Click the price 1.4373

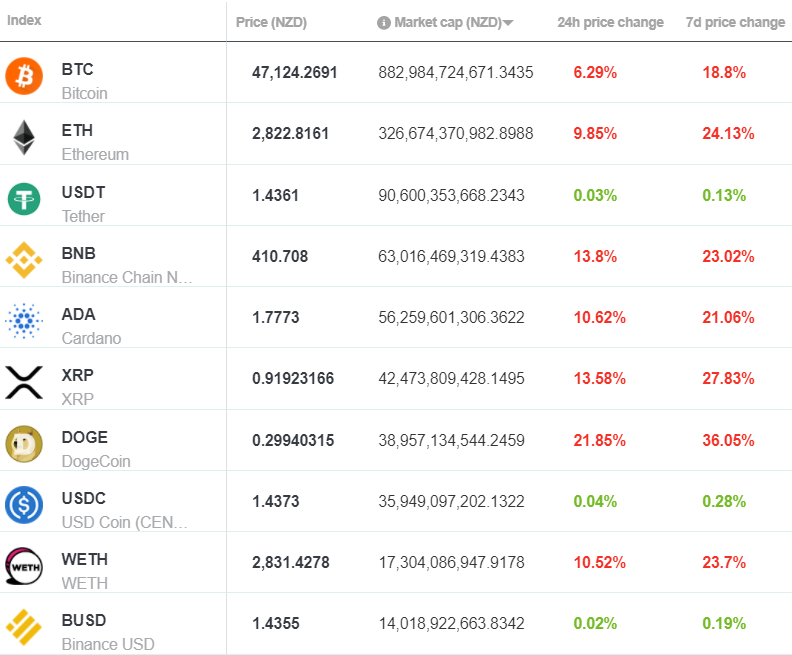[x=276, y=501]
